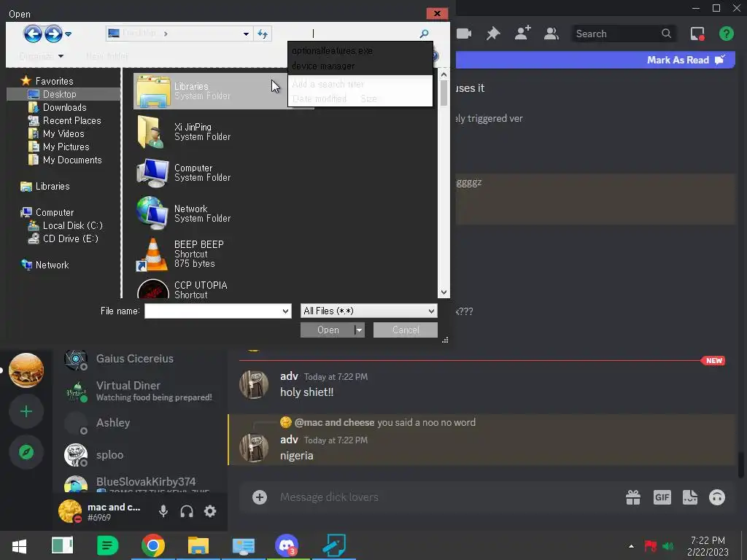Explore discoverable servers compass icon
The height and width of the screenshot is (560, 747).
click(26, 452)
